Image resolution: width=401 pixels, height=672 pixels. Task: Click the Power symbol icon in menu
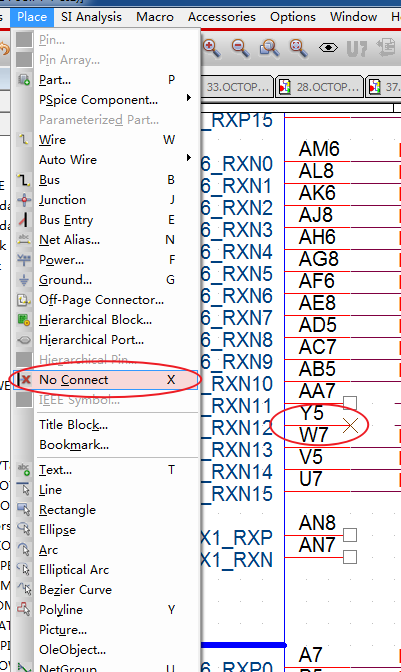(x=24, y=260)
